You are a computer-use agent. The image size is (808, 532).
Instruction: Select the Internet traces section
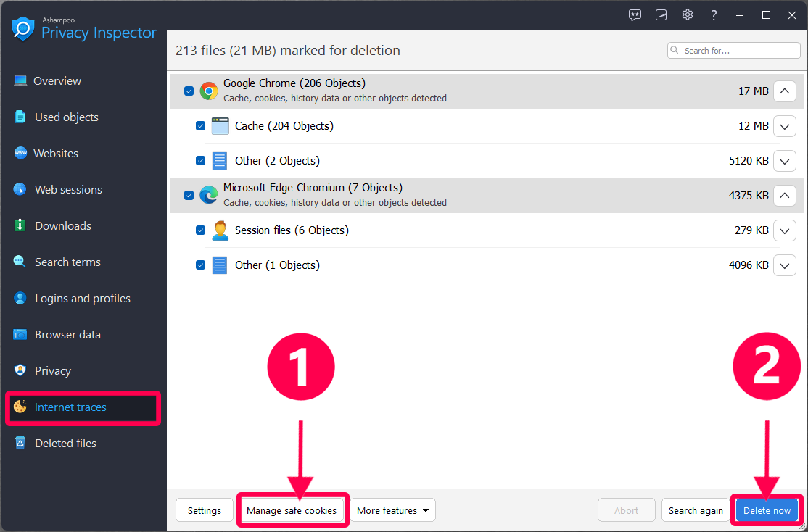(x=83, y=407)
